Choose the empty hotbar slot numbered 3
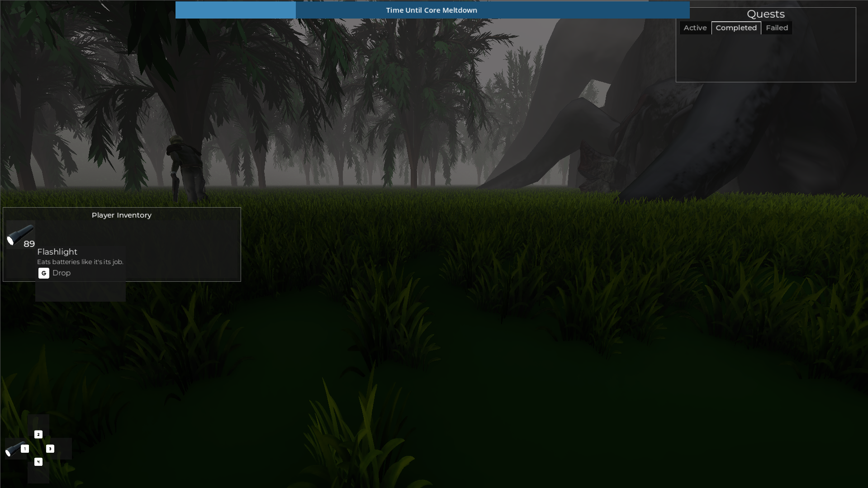This screenshot has height=488, width=868. point(61,449)
